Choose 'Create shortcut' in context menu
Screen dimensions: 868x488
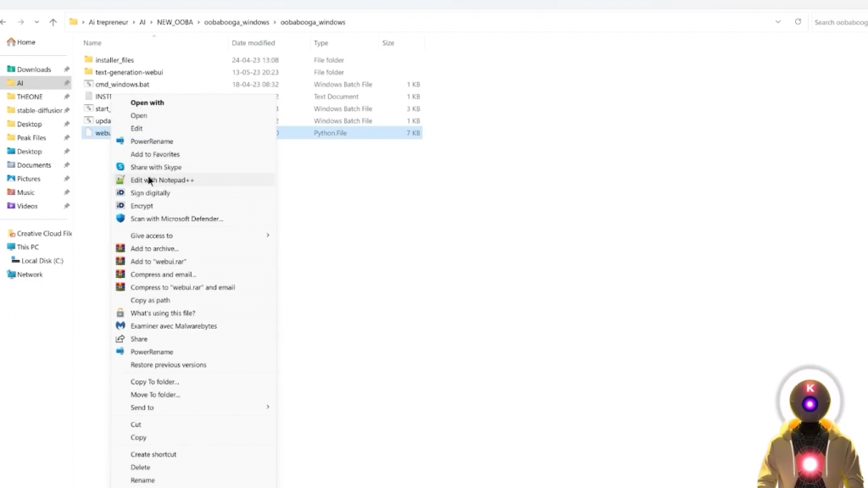pos(153,454)
